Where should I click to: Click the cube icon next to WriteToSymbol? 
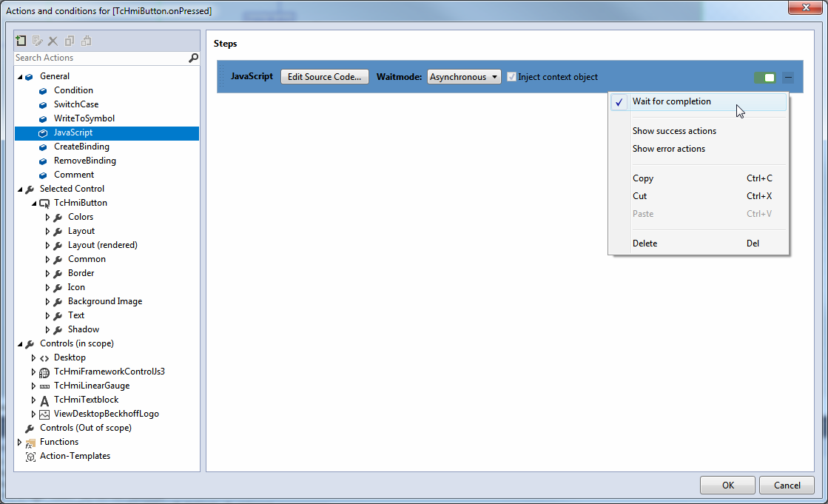coord(44,119)
